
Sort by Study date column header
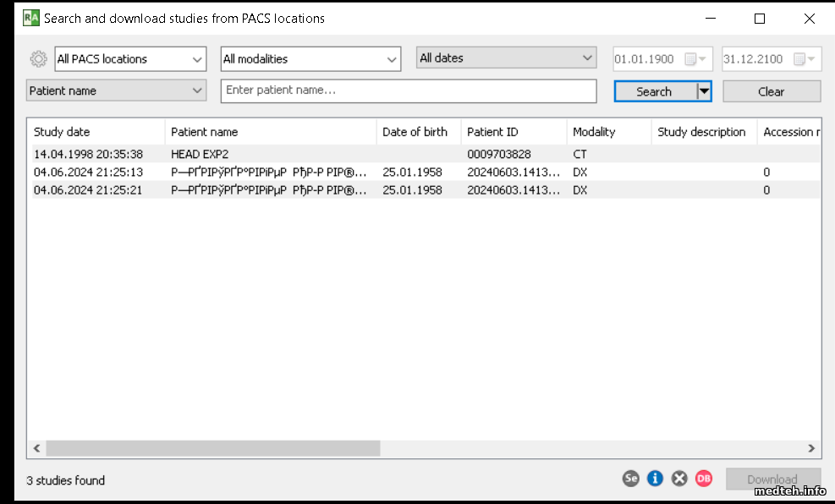tap(95, 132)
